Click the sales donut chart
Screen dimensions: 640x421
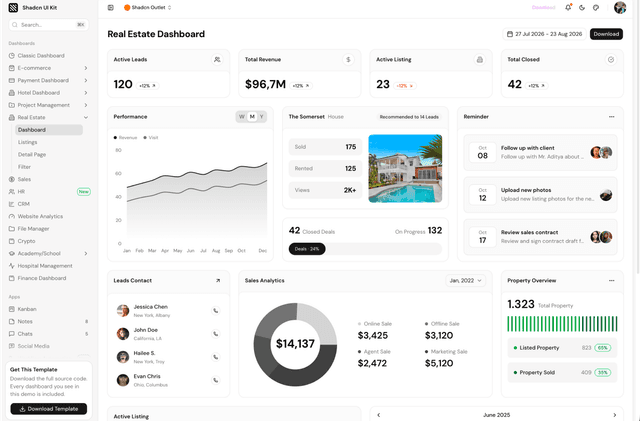(x=295, y=344)
